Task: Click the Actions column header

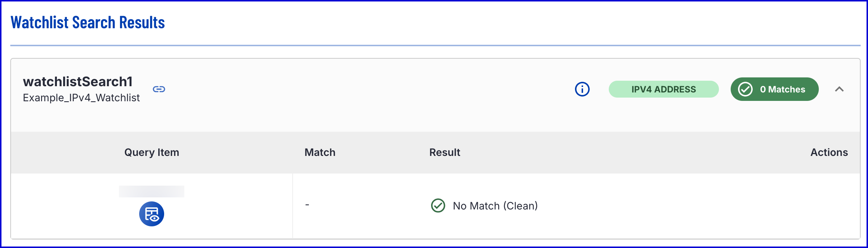Action: (x=829, y=152)
